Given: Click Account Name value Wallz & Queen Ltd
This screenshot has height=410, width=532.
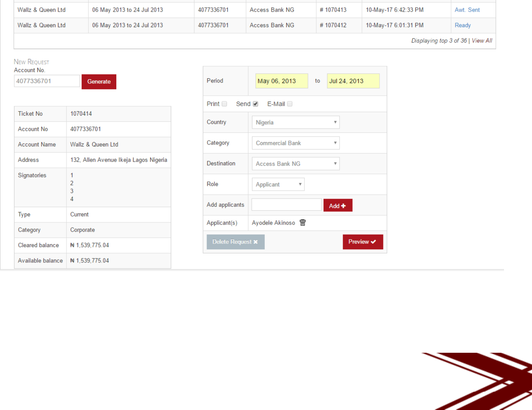Looking at the screenshot, I should [x=94, y=144].
